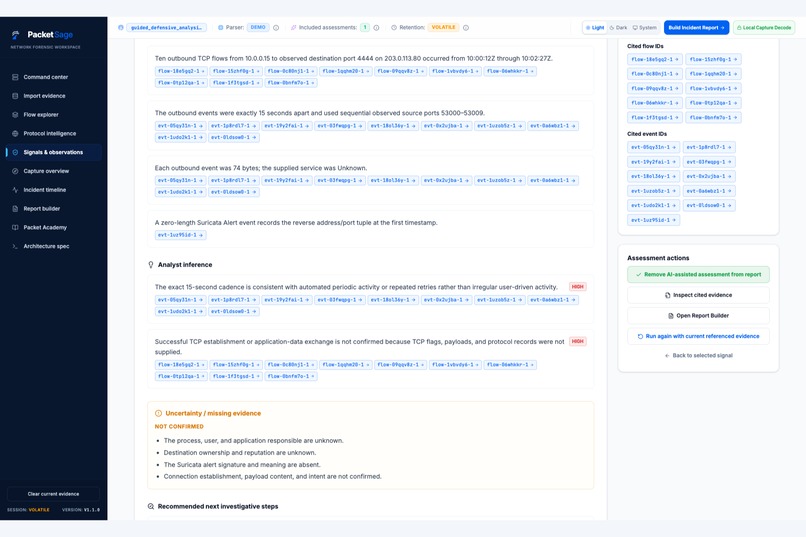Screen dimensions: 806x537
Task: Click the DEMO parser badge
Action: point(258,28)
